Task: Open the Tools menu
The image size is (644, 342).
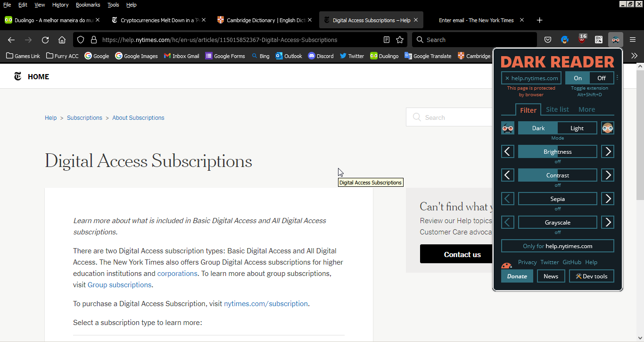Action: [113, 5]
